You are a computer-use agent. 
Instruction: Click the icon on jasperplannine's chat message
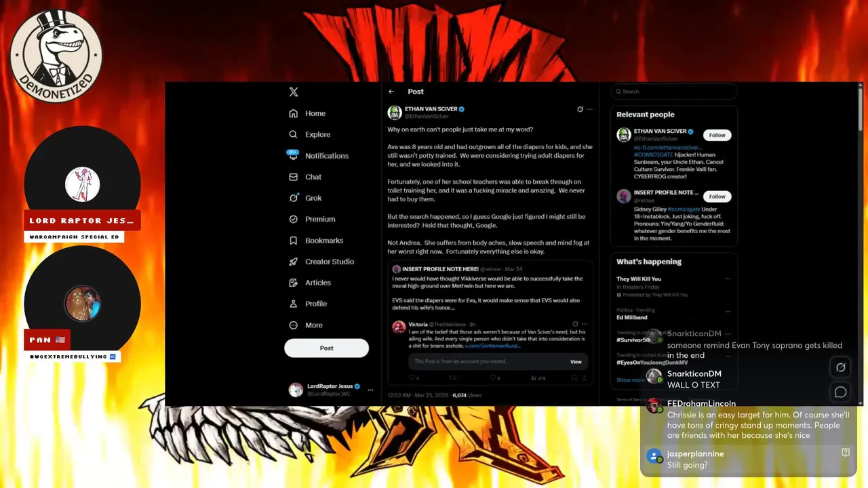[846, 452]
